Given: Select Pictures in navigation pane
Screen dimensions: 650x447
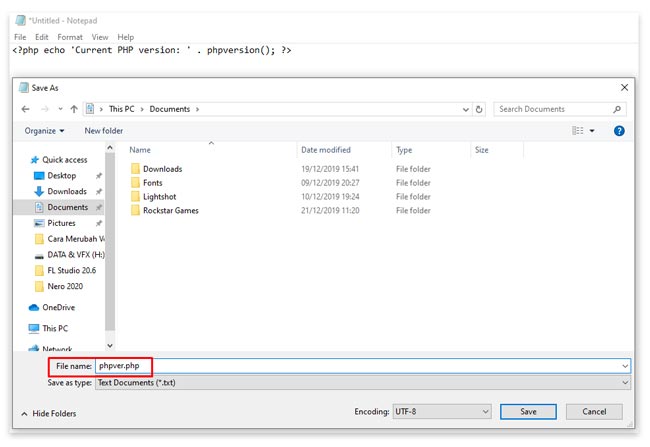Looking at the screenshot, I should click(61, 223).
